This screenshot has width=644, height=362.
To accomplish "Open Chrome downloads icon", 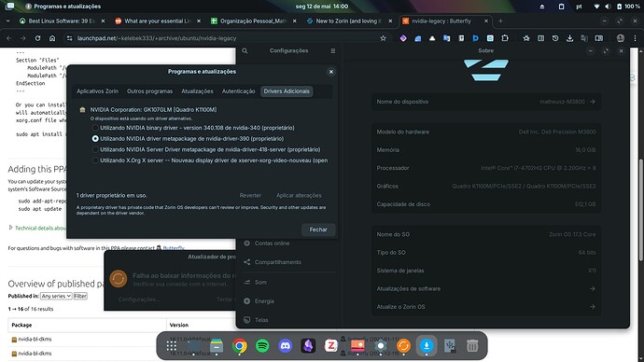I will point(569,38).
